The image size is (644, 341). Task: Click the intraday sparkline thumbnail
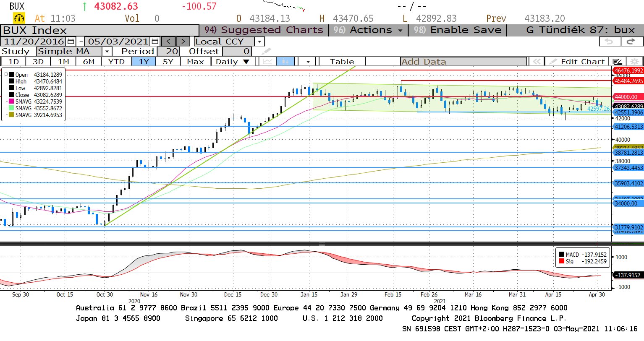283,5
